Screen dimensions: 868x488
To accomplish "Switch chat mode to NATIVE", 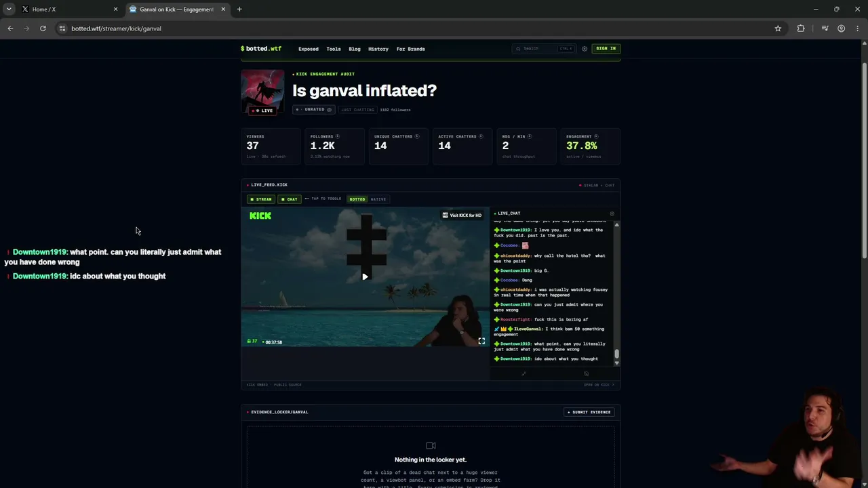I will [378, 199].
